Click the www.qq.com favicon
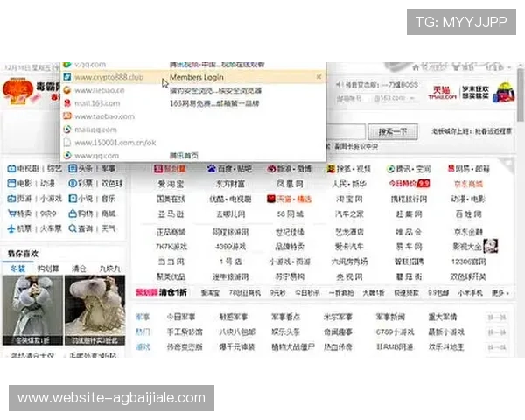 tap(67, 156)
